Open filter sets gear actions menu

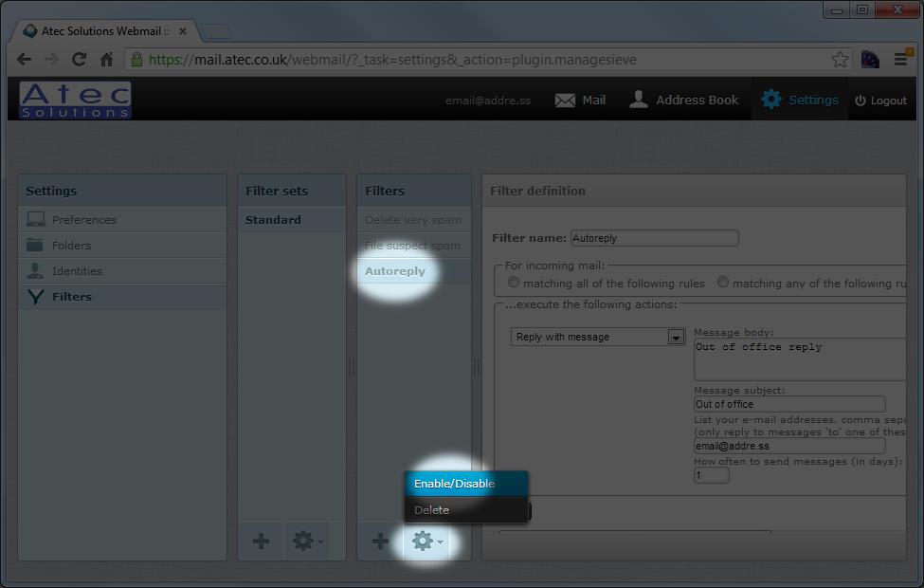[x=305, y=542]
